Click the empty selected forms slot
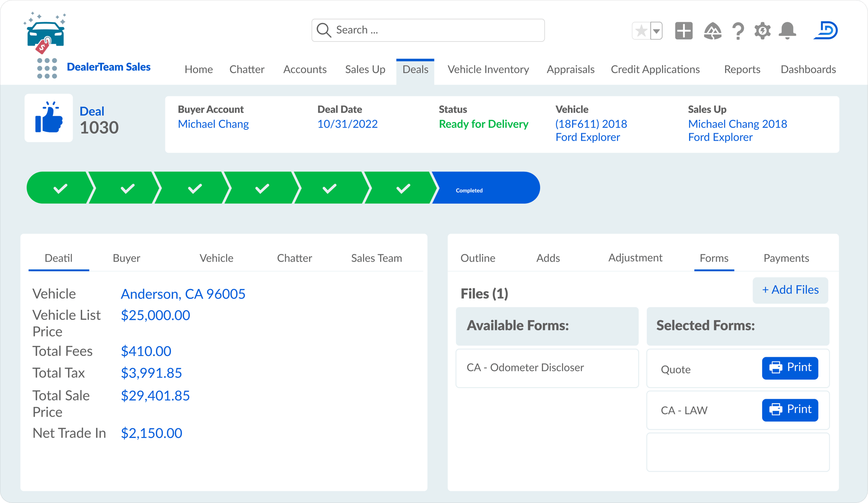This screenshot has height=503, width=868. (738, 452)
